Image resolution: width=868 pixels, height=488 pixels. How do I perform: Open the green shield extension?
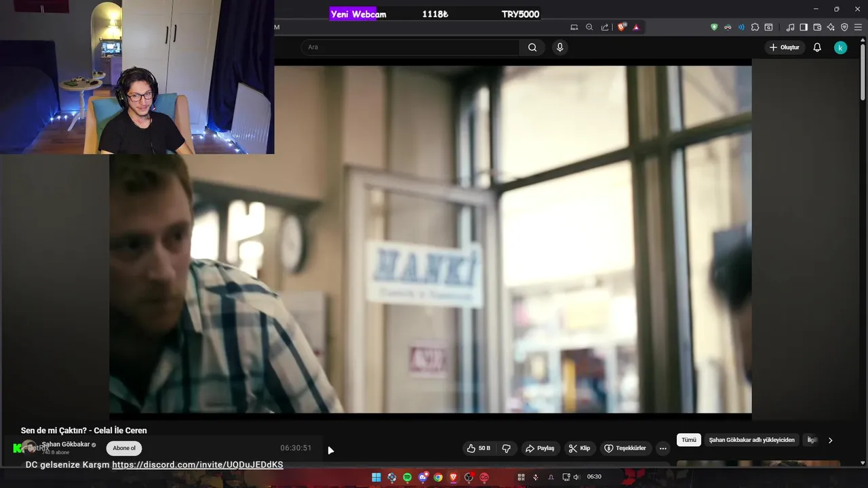pos(714,27)
